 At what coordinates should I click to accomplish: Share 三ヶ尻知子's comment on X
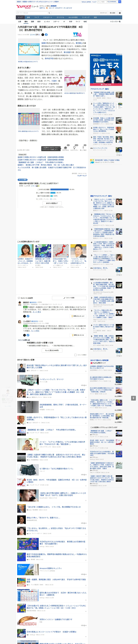click(x=25, y=335)
